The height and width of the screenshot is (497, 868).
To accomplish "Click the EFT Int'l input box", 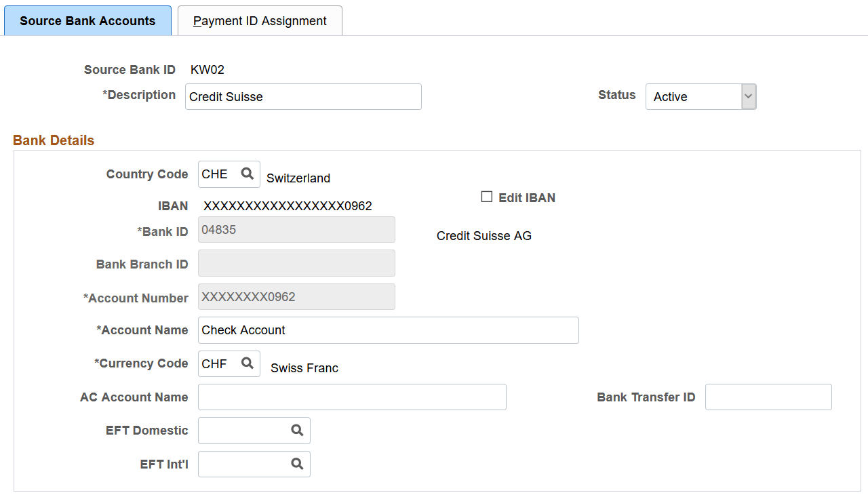I will pyautogui.click(x=244, y=464).
